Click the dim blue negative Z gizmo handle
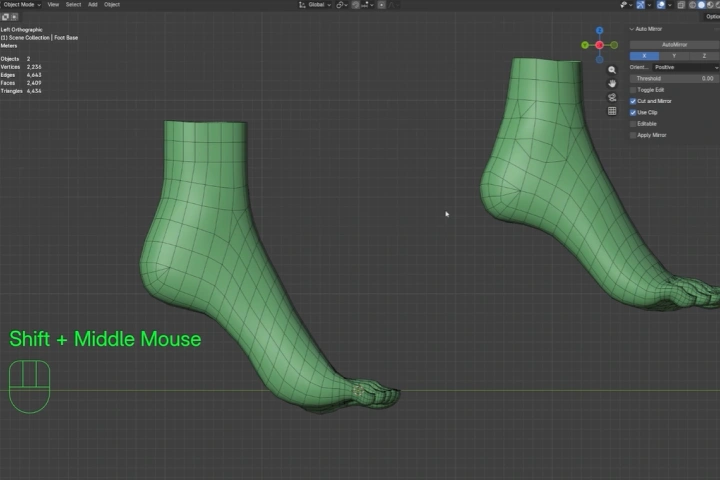The image size is (720, 480). coord(600,60)
